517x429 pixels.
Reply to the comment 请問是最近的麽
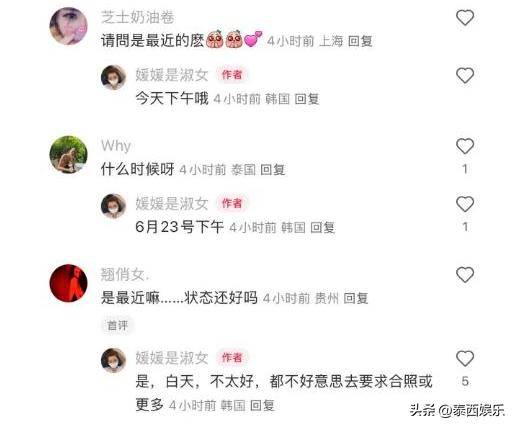tap(360, 41)
